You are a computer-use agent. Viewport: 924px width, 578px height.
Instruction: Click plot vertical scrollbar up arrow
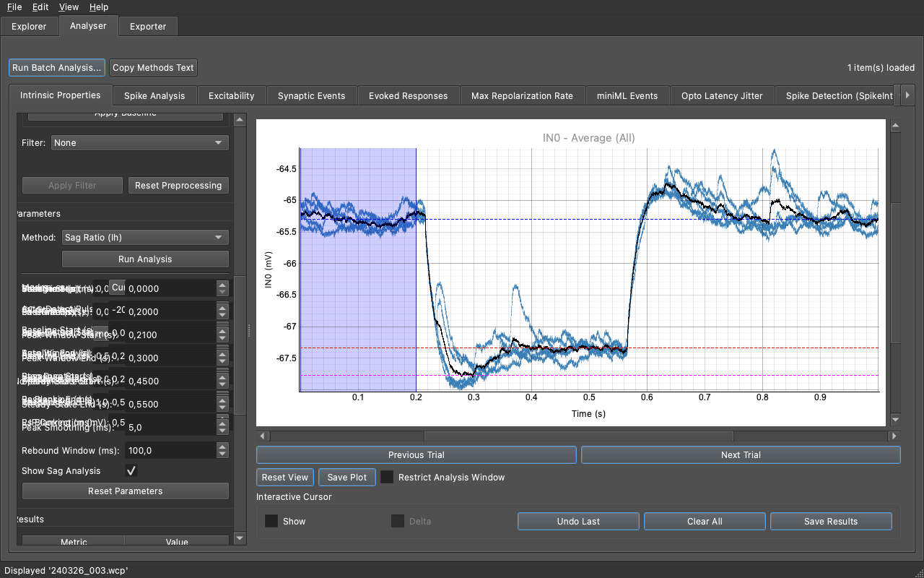tap(895, 126)
